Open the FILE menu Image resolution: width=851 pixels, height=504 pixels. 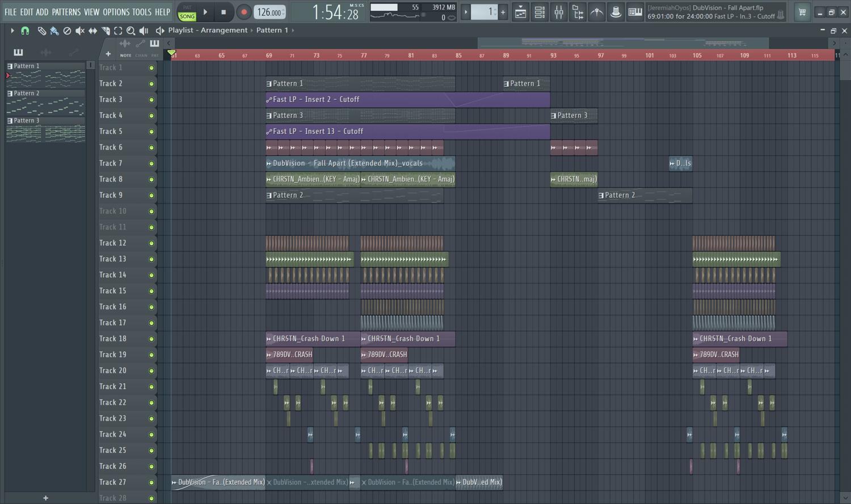10,12
